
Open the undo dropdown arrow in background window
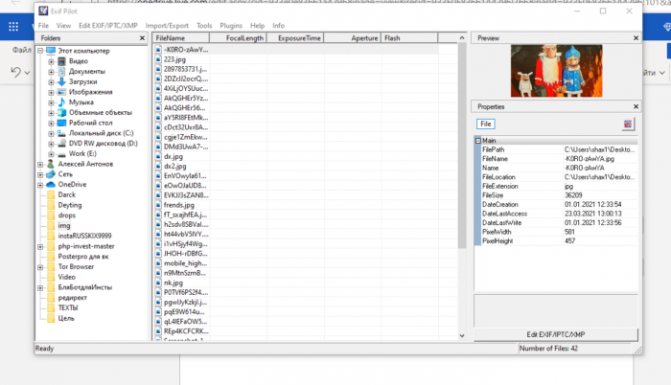[27, 73]
